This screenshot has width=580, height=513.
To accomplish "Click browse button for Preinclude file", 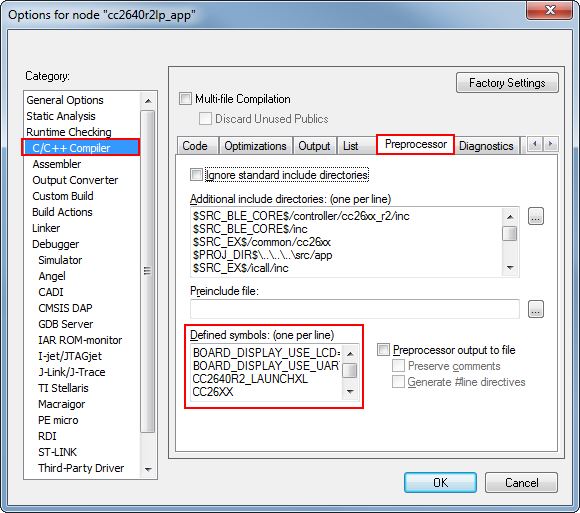I will tap(536, 309).
